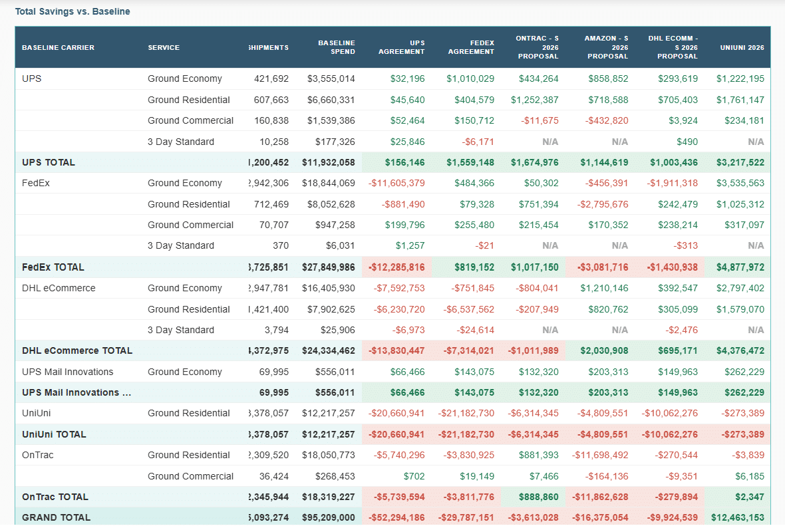Image resolution: width=785 pixels, height=532 pixels.
Task: Click the FEDEX AGREEMENT column header
Action: click(471, 47)
